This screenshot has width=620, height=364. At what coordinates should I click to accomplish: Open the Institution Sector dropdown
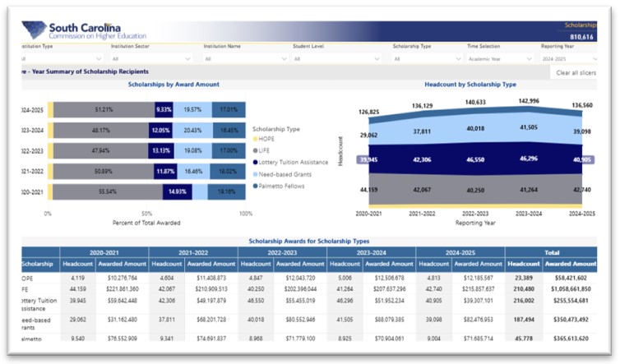[x=151, y=58]
